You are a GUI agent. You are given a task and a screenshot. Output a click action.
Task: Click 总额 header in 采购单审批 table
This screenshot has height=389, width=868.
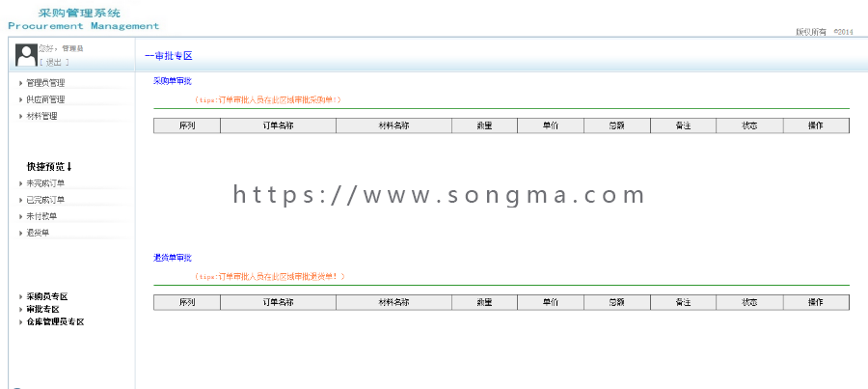617,125
